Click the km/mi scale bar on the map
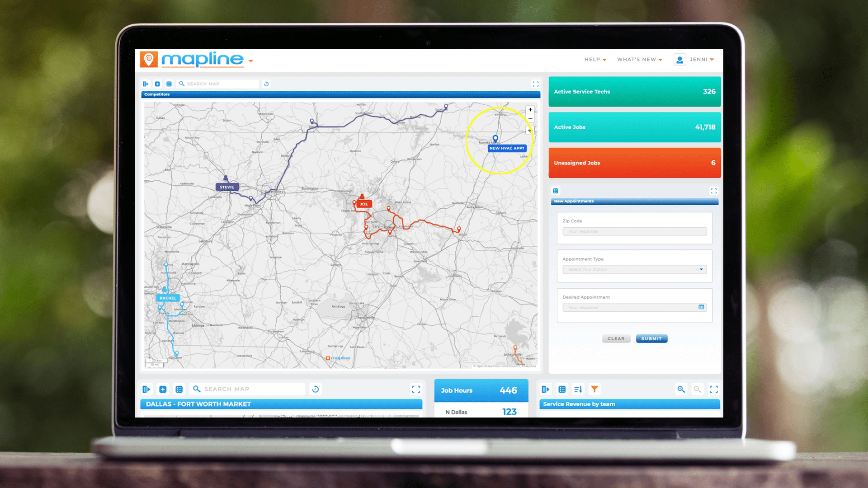 [x=156, y=361]
